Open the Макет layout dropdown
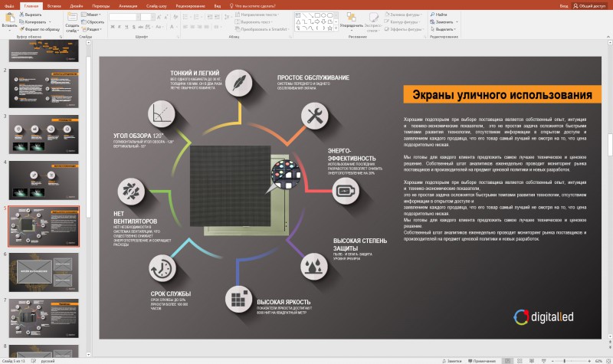This screenshot has height=364, width=613. coord(91,15)
